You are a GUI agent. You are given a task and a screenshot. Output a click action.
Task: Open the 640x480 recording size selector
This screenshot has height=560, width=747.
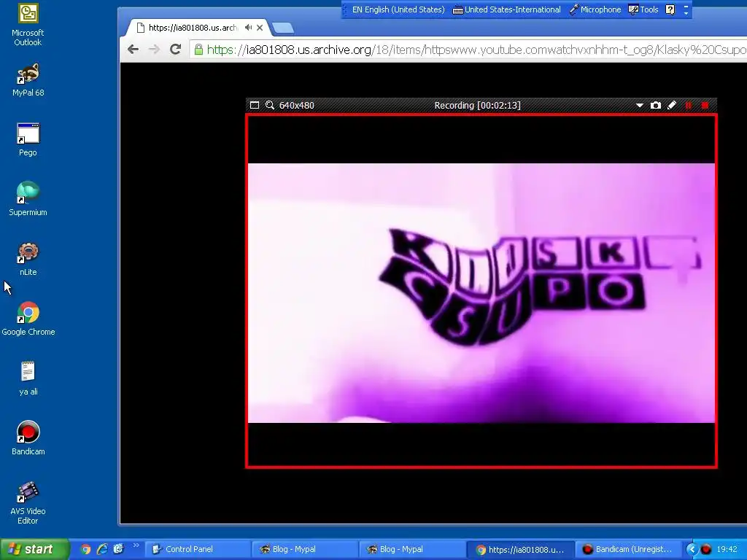tap(296, 105)
